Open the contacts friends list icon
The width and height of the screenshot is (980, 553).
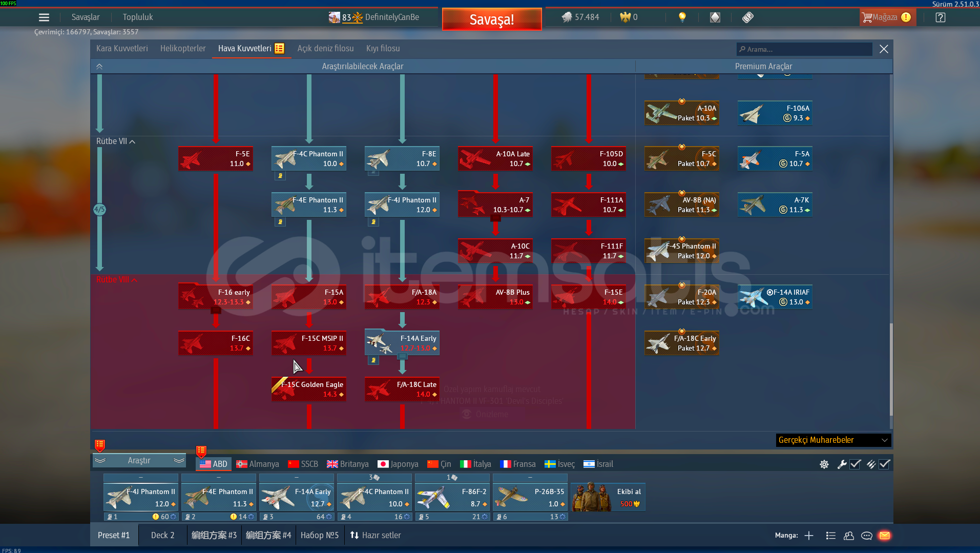(x=848, y=536)
